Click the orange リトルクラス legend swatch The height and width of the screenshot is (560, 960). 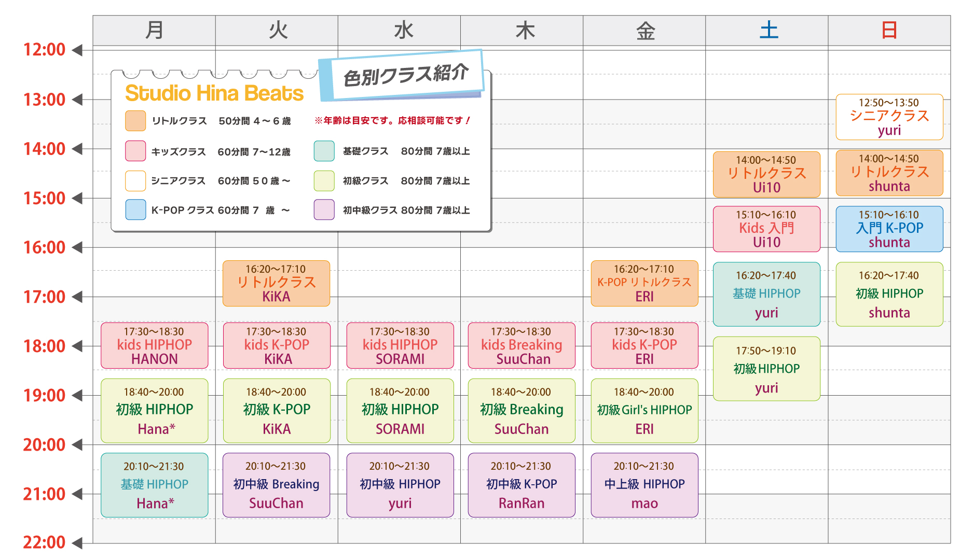[135, 121]
